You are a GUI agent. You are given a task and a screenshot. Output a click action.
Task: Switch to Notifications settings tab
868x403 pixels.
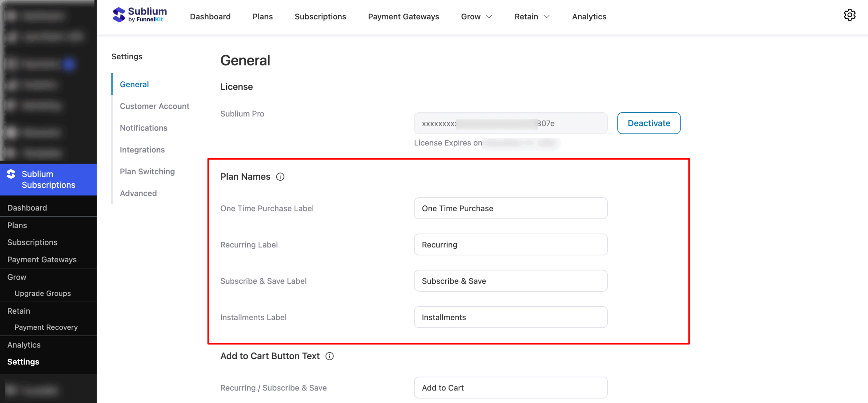[x=143, y=128]
